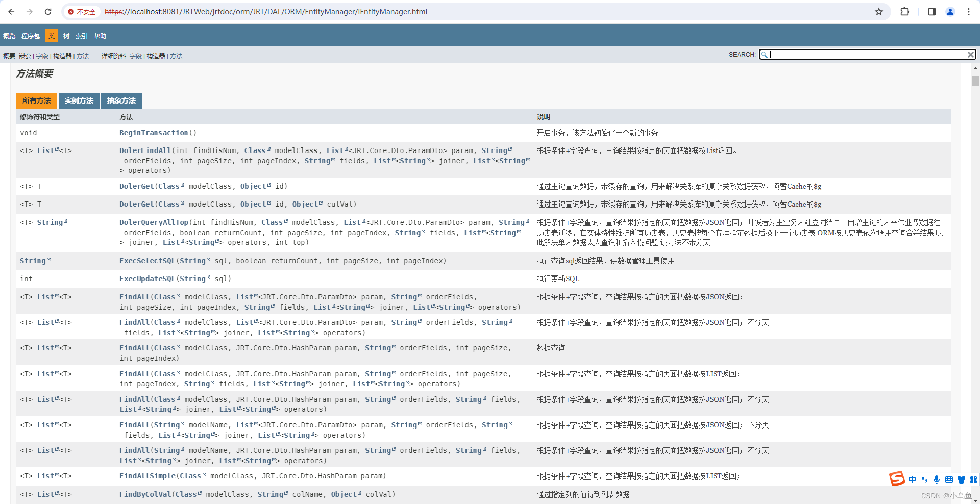This screenshot has height=504, width=980.
Task: Click List return type of DolerFindAll
Action: [47, 150]
